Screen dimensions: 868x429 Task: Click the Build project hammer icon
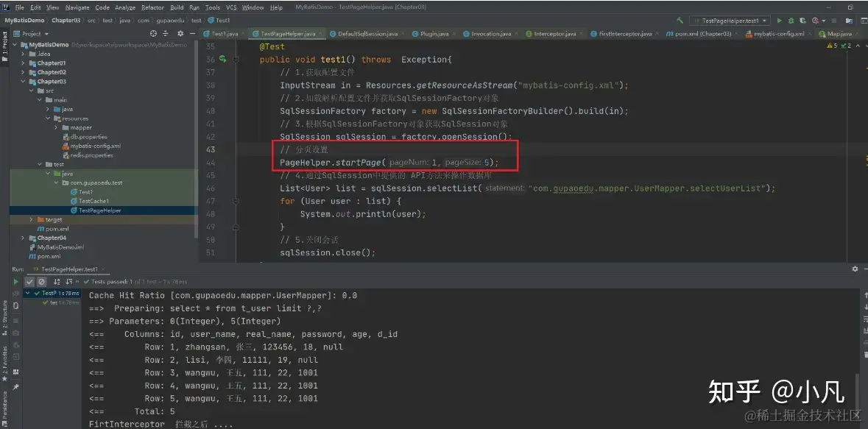[680, 21]
